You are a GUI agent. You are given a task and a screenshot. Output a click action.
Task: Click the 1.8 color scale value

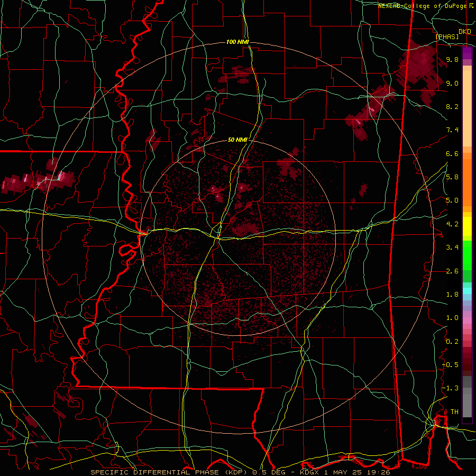click(452, 295)
